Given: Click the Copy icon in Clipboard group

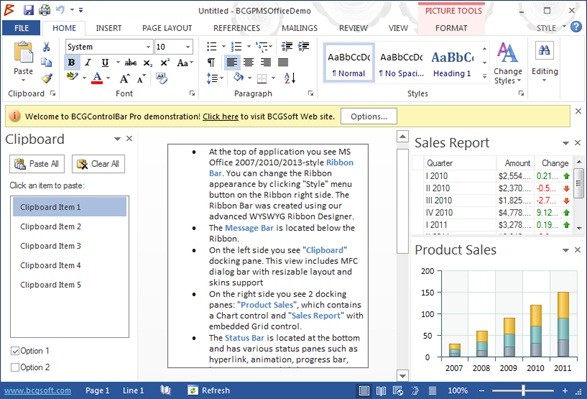Looking at the screenshot, I should pyautogui.click(x=46, y=62).
